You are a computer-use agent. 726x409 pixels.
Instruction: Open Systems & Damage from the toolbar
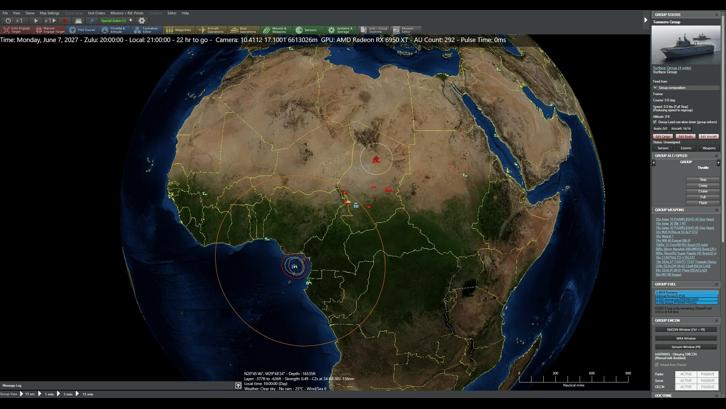click(341, 30)
